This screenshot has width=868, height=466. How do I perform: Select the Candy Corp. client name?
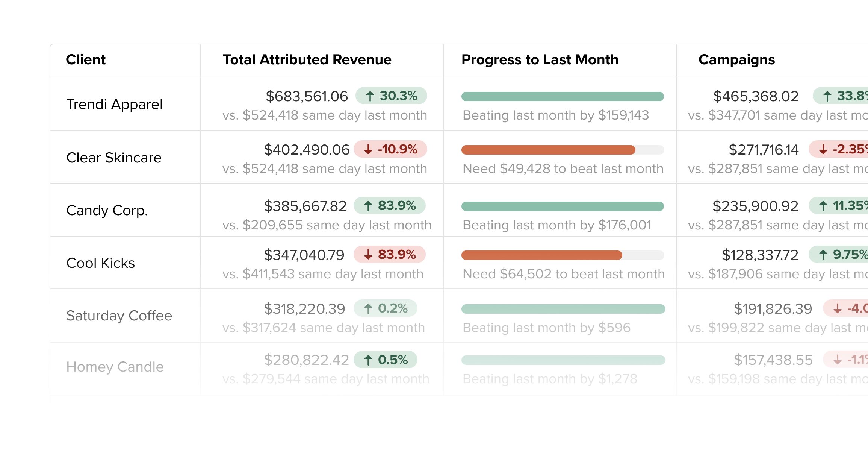[x=107, y=210]
